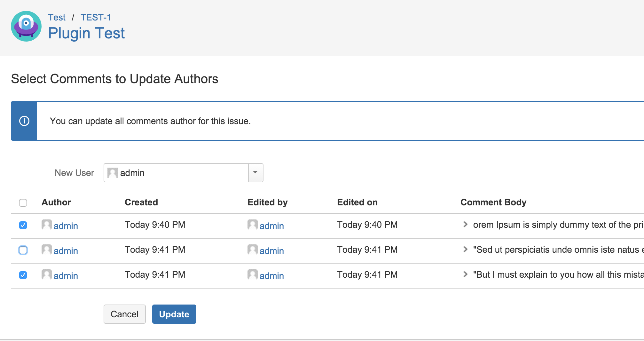
Task: Click the Edited on column header
Action: [357, 202]
